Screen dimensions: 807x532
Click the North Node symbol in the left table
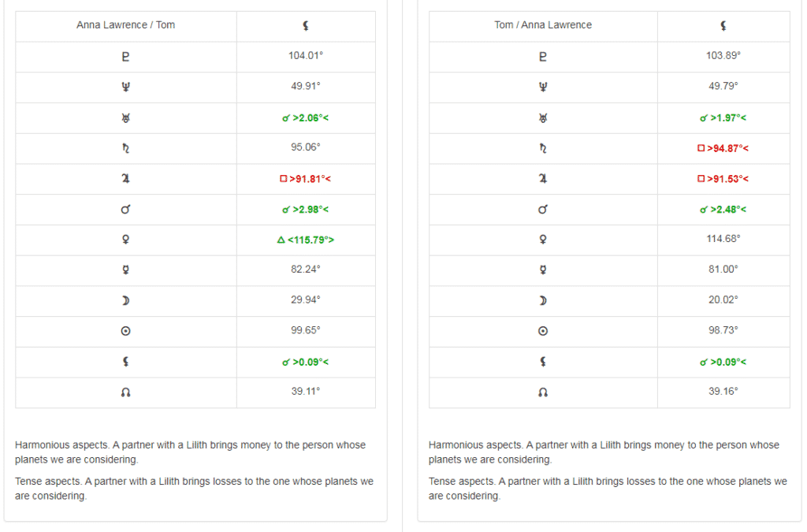pyautogui.click(x=126, y=392)
